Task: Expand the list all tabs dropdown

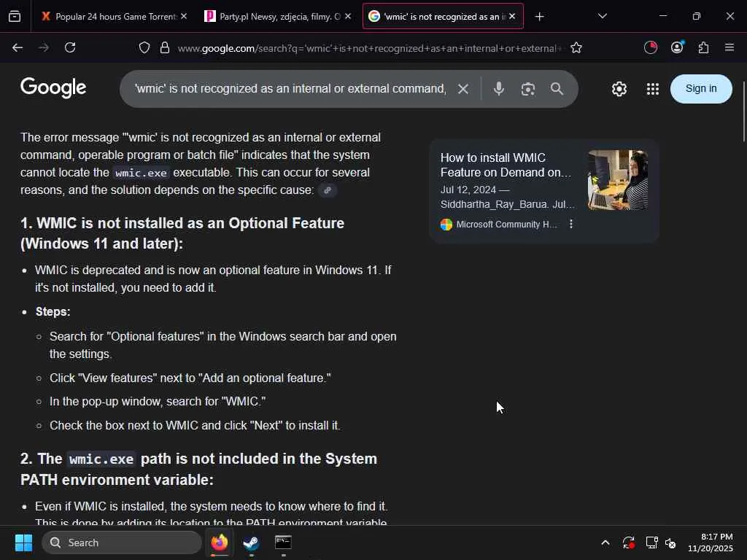Action: pos(602,16)
